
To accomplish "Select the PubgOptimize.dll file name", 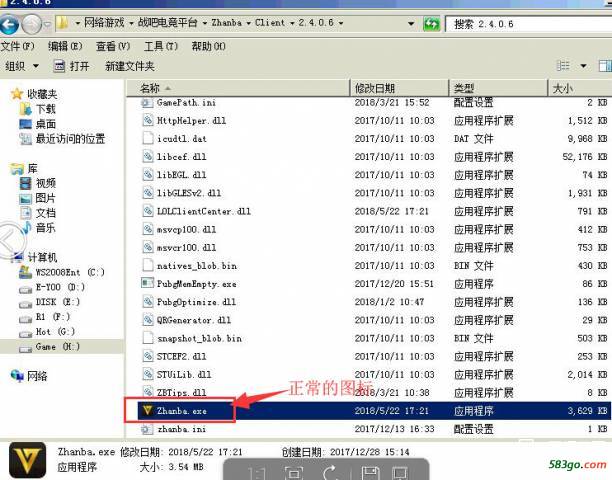I will tap(196, 302).
